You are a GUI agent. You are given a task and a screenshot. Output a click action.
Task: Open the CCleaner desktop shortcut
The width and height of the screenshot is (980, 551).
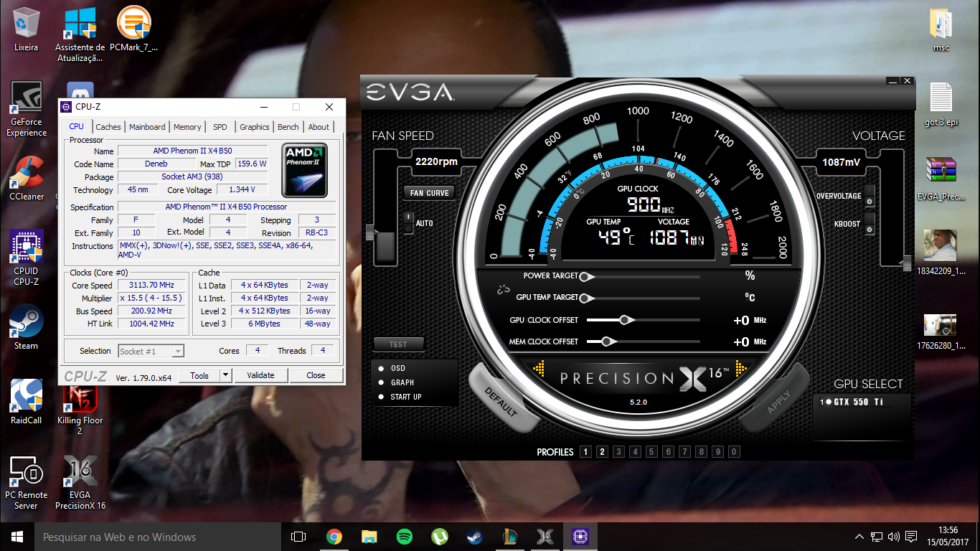pyautogui.click(x=27, y=179)
